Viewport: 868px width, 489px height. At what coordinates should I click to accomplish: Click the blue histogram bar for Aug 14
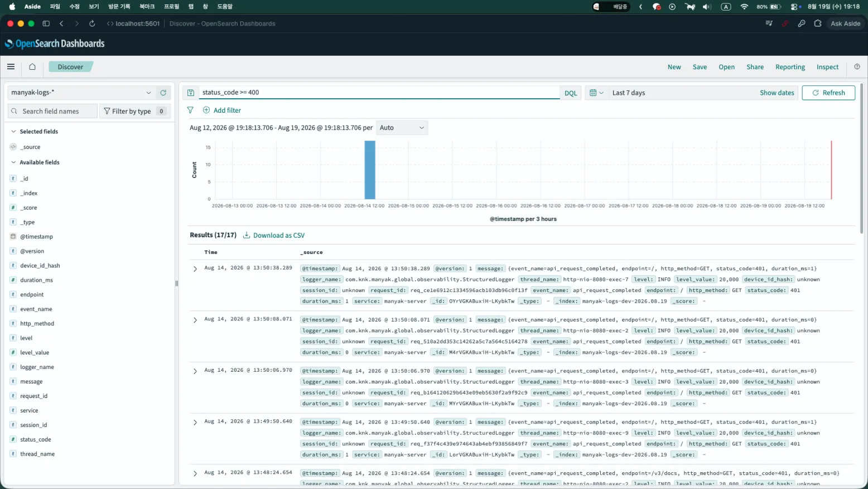pos(370,170)
